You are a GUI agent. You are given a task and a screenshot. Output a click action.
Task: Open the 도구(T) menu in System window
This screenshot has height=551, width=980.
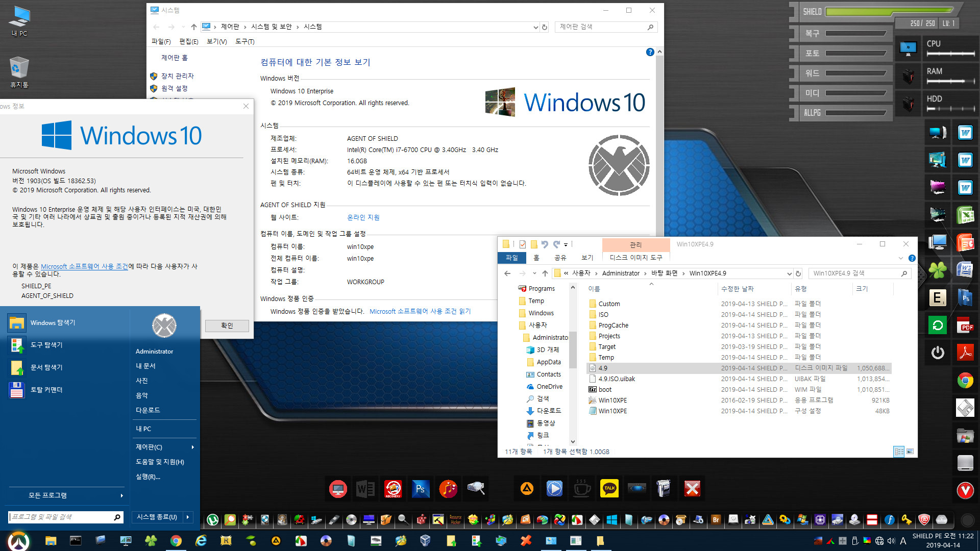[245, 41]
